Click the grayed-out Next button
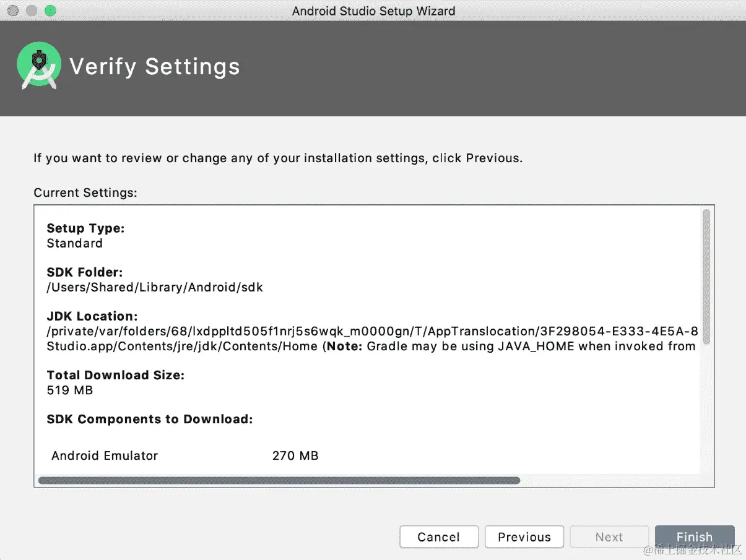The height and width of the screenshot is (560, 746). tap(609, 536)
